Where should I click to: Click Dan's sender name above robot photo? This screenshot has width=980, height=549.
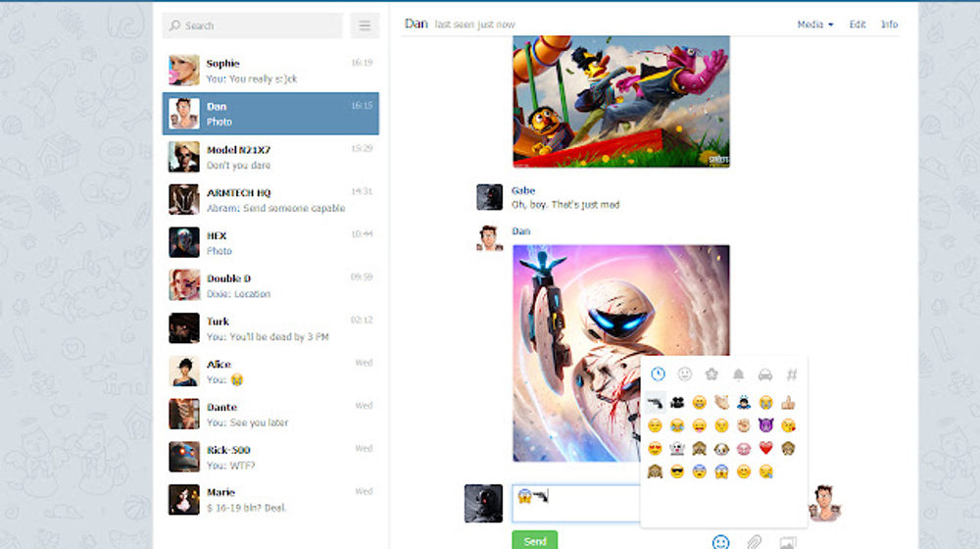coord(520,231)
